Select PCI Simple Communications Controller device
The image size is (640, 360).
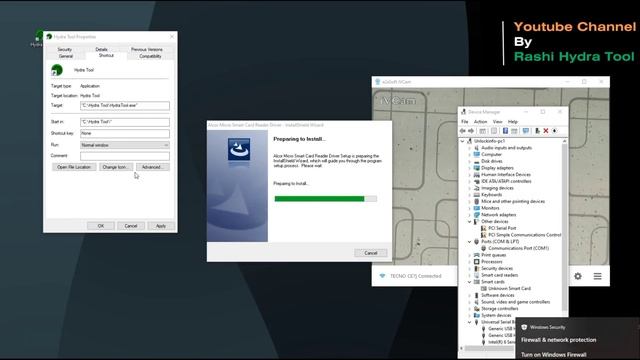click(524, 235)
